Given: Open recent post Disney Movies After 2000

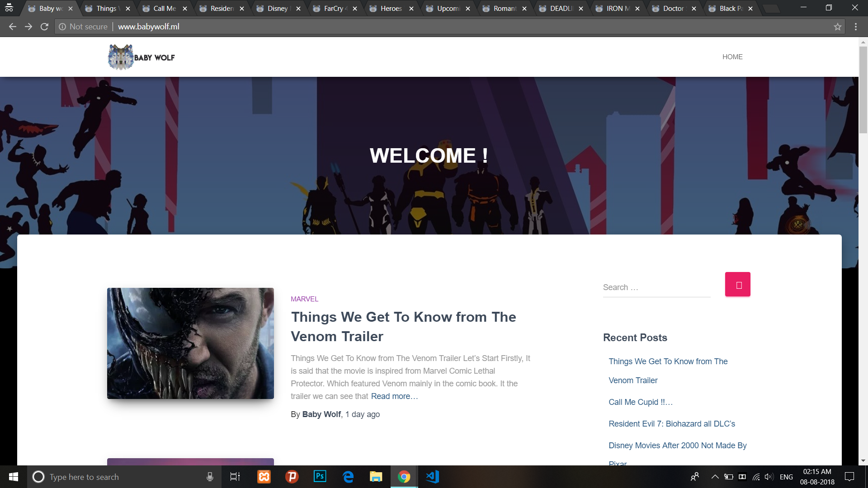Looking at the screenshot, I should pyautogui.click(x=678, y=454).
